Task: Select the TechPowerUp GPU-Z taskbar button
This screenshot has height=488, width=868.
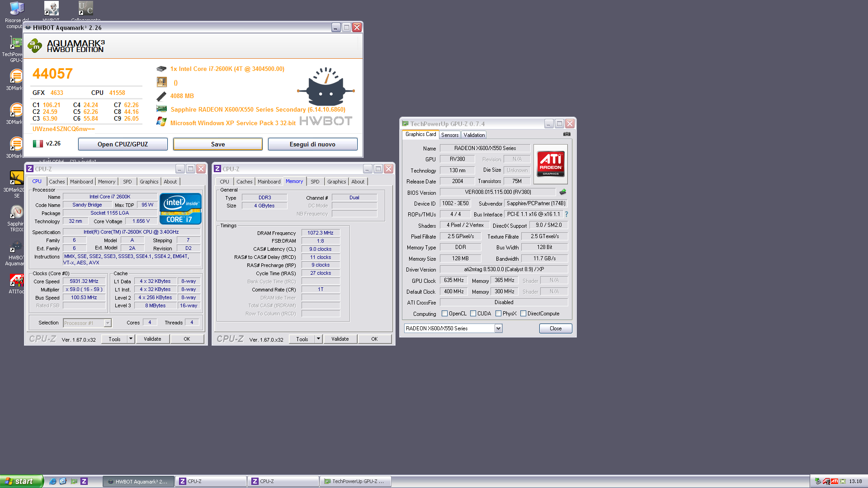Action: 355,482
